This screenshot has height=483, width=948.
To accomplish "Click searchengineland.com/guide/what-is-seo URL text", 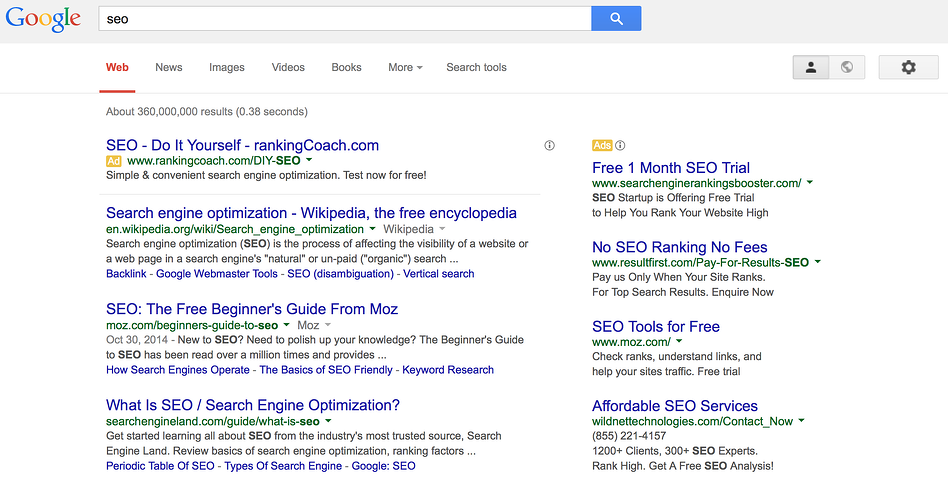I will coord(213,421).
